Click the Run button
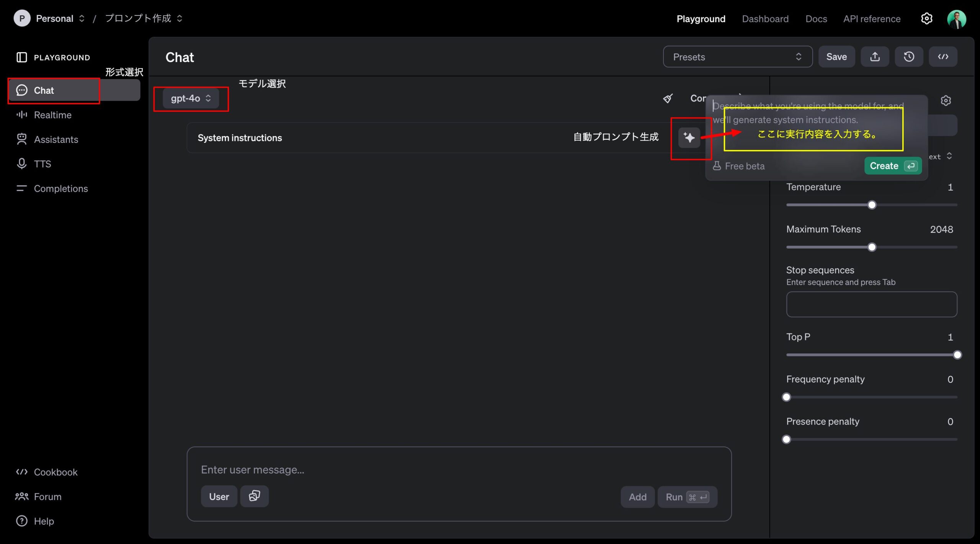Viewport: 980px width, 544px height. click(687, 497)
